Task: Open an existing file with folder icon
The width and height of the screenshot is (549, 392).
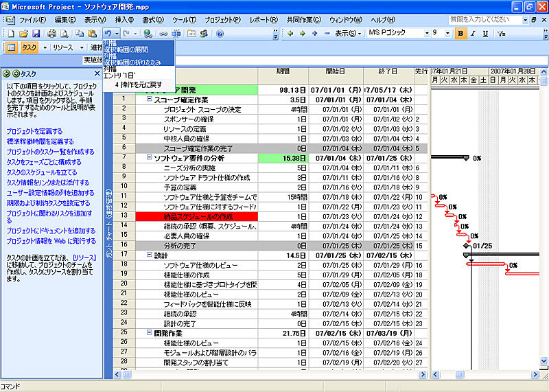Action: click(23, 34)
